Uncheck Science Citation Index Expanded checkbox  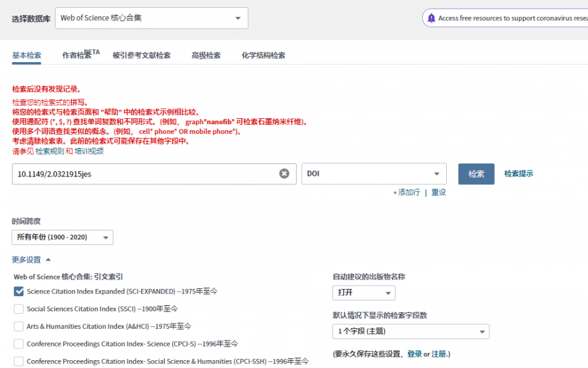tap(19, 292)
